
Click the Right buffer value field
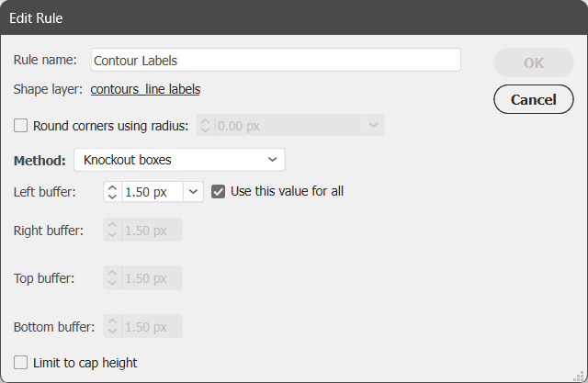152,230
